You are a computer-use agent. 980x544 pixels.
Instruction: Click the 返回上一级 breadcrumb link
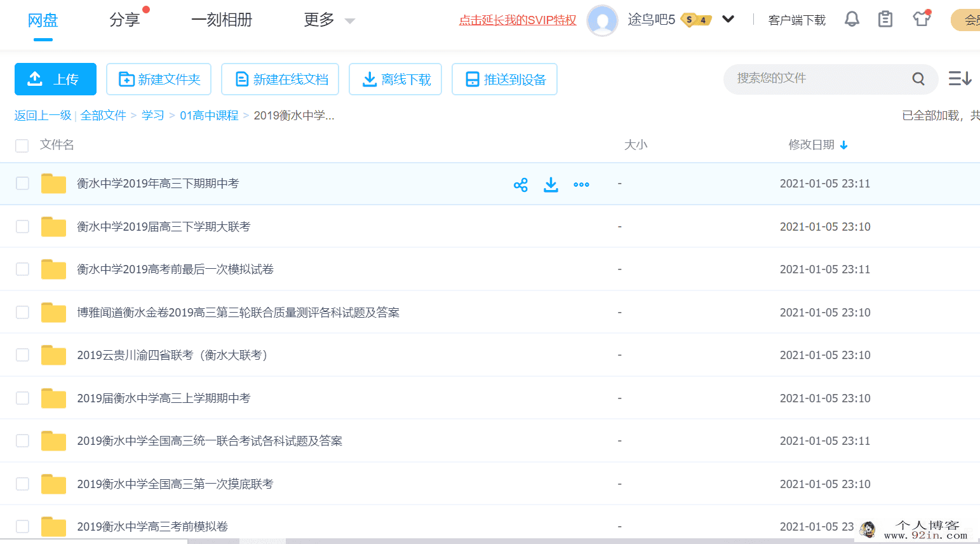(x=43, y=115)
